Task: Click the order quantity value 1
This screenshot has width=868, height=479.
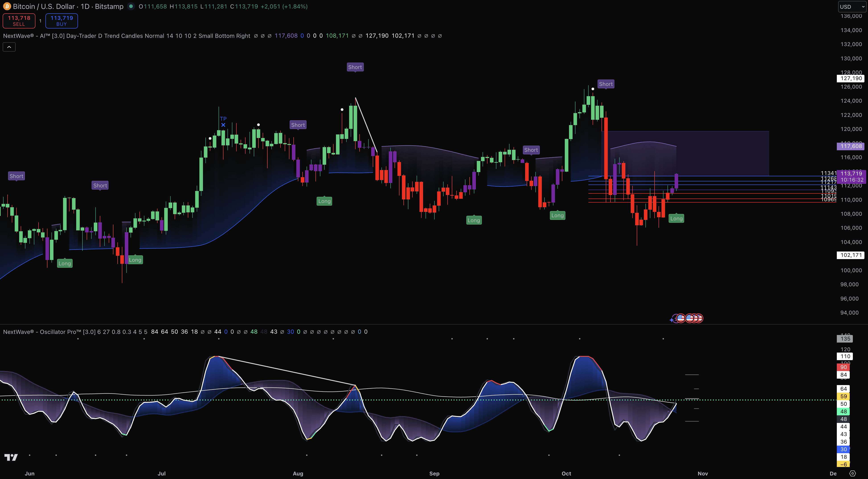Action: click(x=40, y=21)
